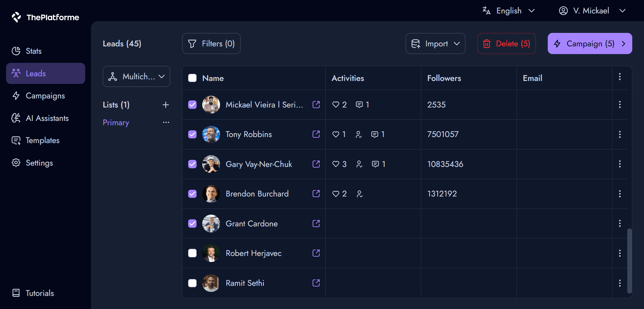The image size is (644, 309).
Task: Open external link for Ramit Sethi
Action: pyautogui.click(x=316, y=283)
